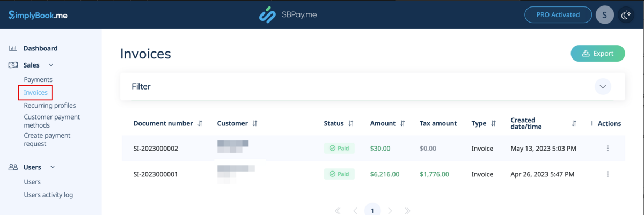Screen dimensions: 644x215
Task: Toggle dark mode moon icon
Action: (625, 15)
